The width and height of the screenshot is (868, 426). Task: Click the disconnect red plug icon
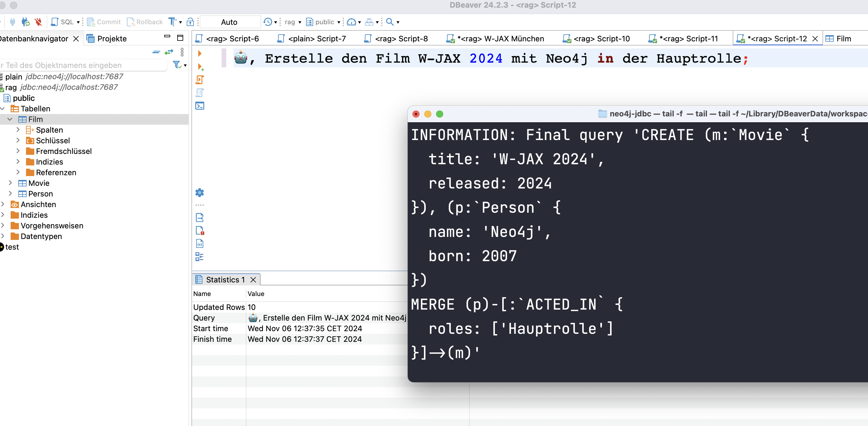[38, 22]
